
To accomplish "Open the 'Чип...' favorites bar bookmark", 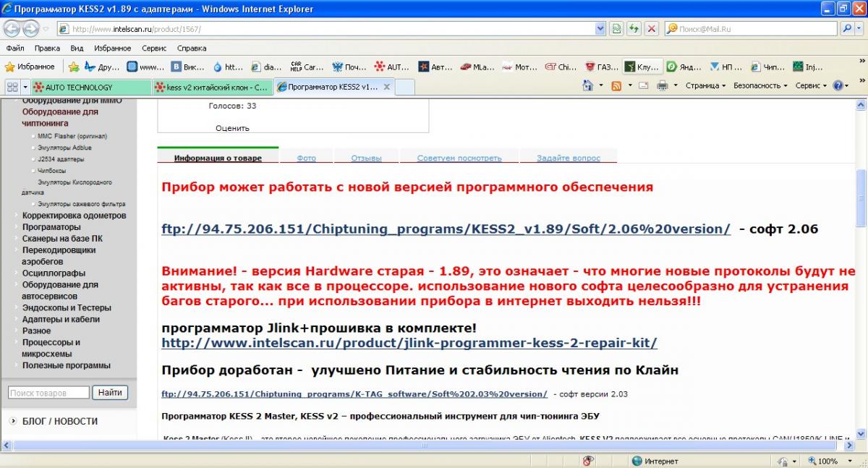I will 768,67.
